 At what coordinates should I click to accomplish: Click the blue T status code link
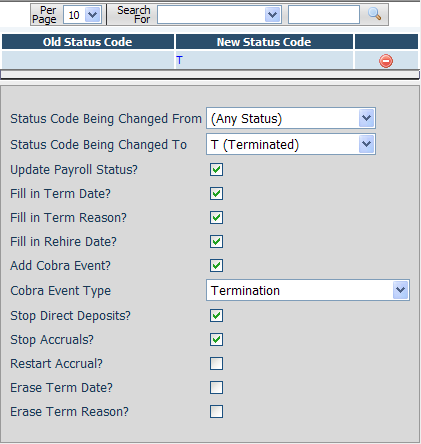pos(179,60)
